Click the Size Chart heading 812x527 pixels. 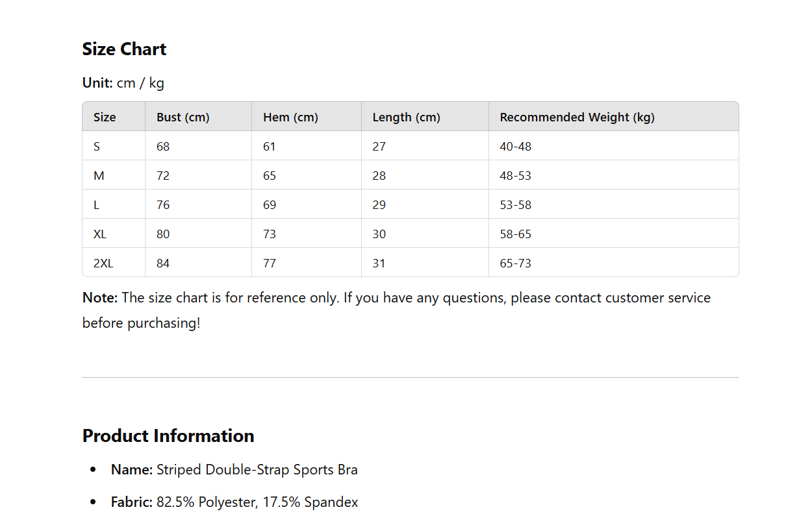tap(124, 49)
